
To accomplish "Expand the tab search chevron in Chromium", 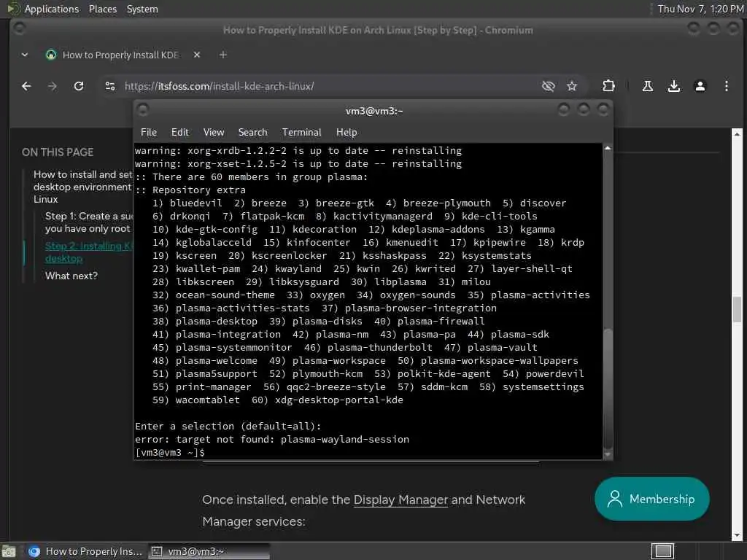I will point(25,55).
